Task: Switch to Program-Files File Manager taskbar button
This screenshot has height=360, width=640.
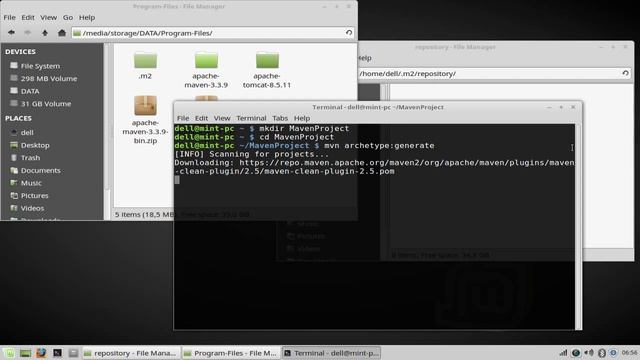Action: pyautogui.click(x=231, y=353)
